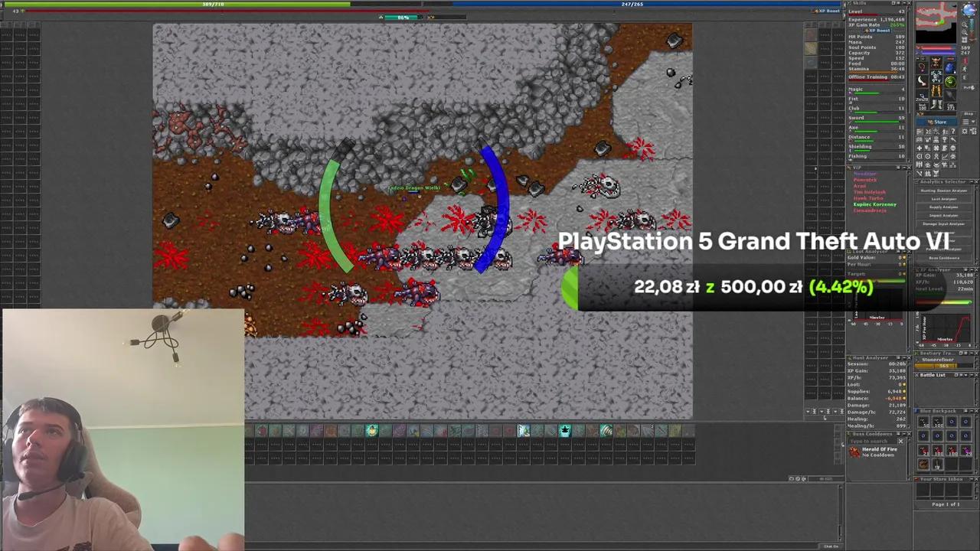Image resolution: width=980 pixels, height=551 pixels.
Task: Select the amulet equipment slot
Action: (x=923, y=67)
